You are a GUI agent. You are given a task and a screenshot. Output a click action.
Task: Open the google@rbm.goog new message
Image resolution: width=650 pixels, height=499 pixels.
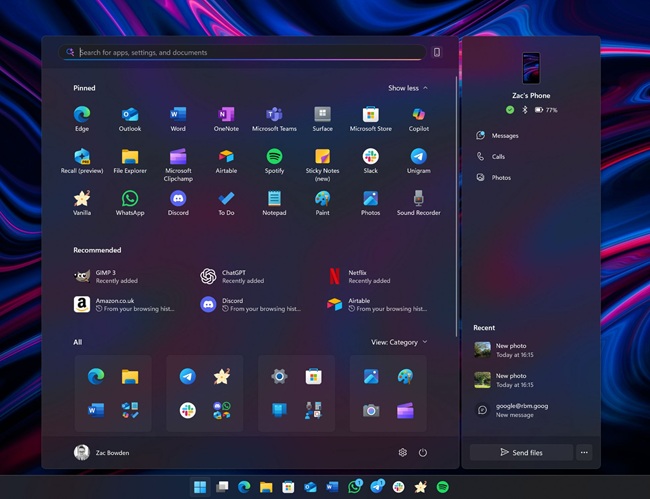click(x=511, y=410)
